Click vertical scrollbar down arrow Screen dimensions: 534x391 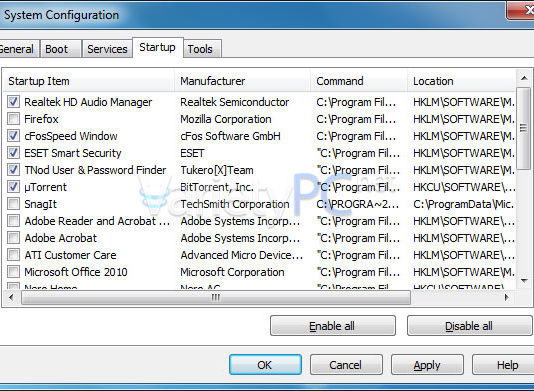(524, 281)
